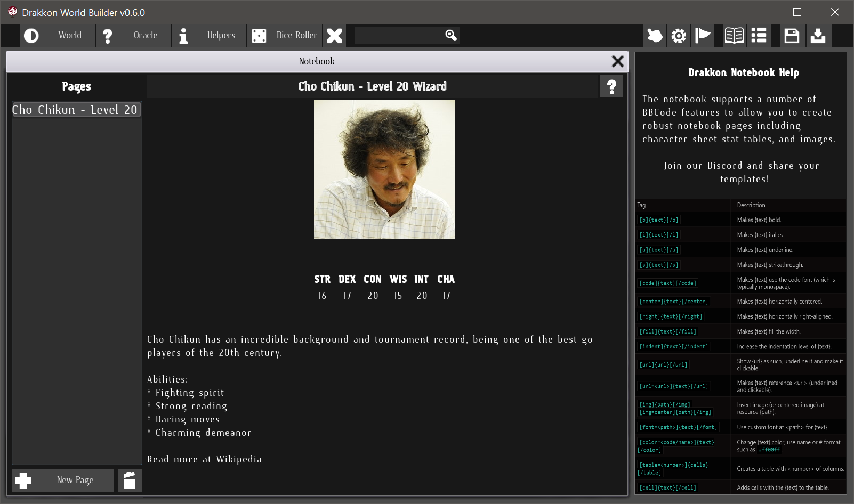Viewport: 854px width, 504px height.
Task: Maximize the Drakkon World Builder window
Action: 797,12
